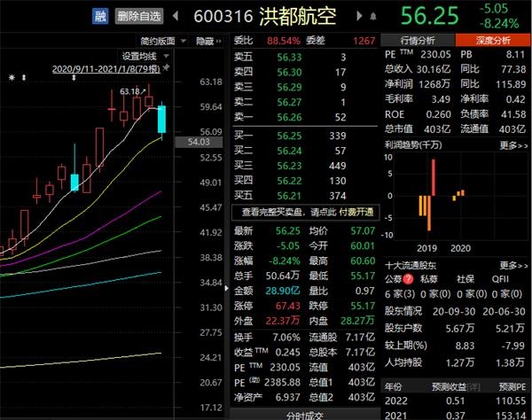
Task: Click the 金额 value 28.90亿
Action: pos(283,291)
